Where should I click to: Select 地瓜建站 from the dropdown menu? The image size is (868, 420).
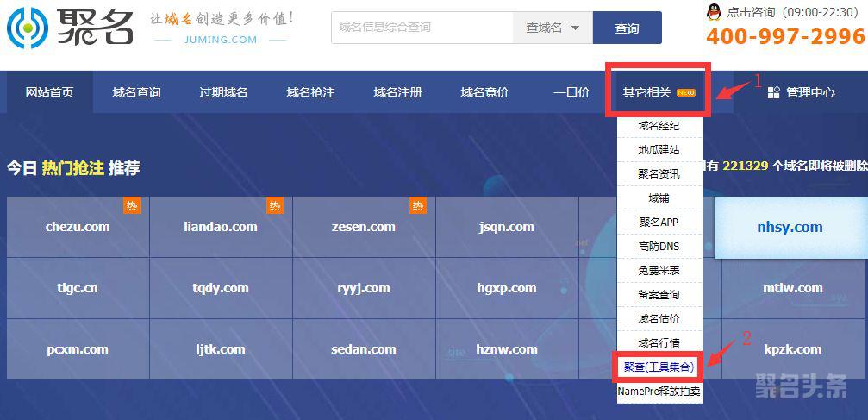pos(659,149)
